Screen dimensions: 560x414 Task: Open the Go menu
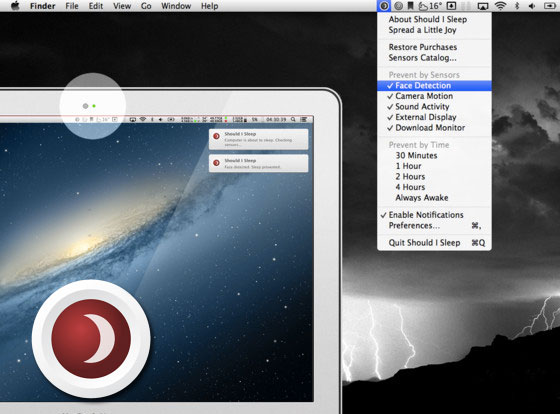pos(146,6)
